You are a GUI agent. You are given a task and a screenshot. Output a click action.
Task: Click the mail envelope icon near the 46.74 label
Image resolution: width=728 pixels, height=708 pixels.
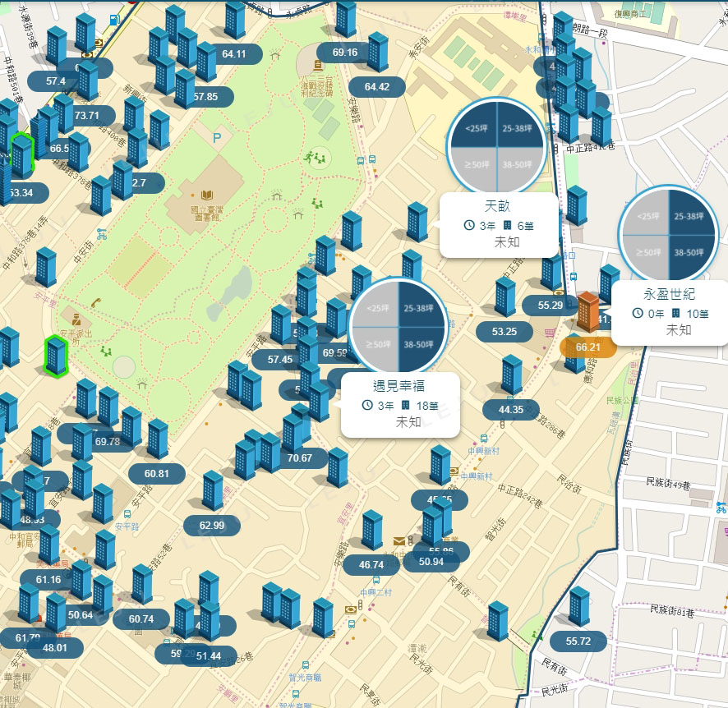399,540
